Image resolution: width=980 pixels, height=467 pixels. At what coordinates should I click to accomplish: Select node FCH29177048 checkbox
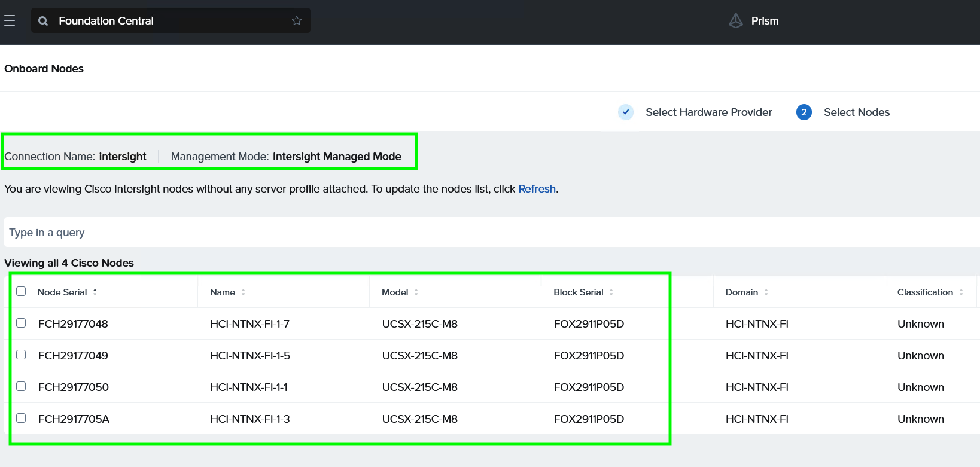pyautogui.click(x=22, y=323)
